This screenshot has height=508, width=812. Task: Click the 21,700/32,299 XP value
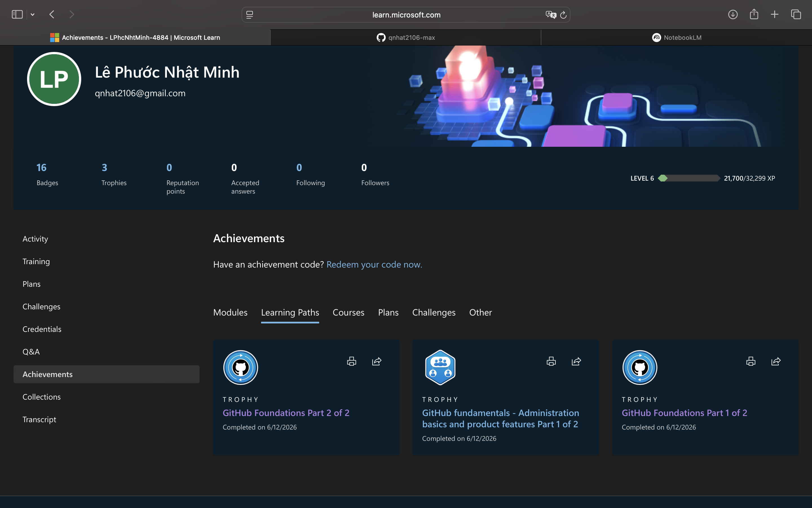(x=749, y=178)
